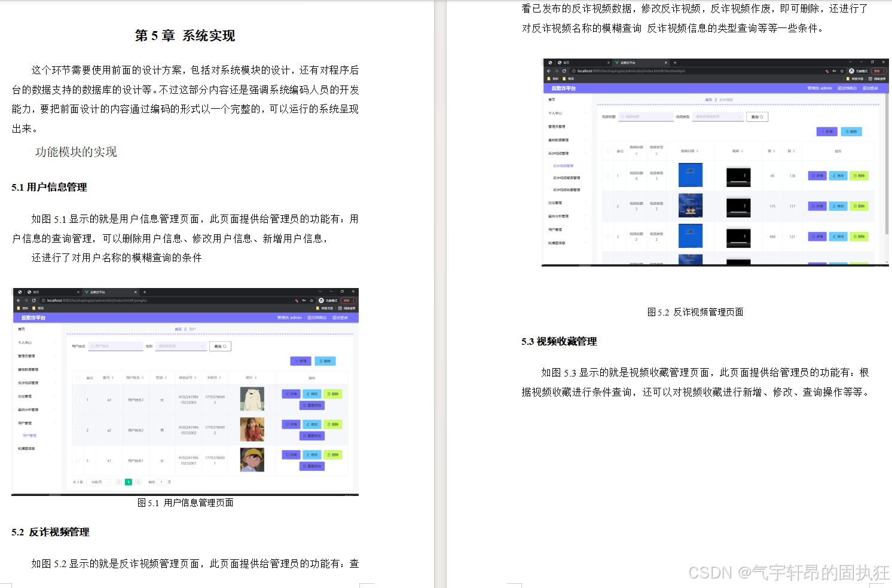Open 10条/页 page size dropdown in Figure 5.1
Viewport: 892px width, 588px height.
click(x=98, y=482)
